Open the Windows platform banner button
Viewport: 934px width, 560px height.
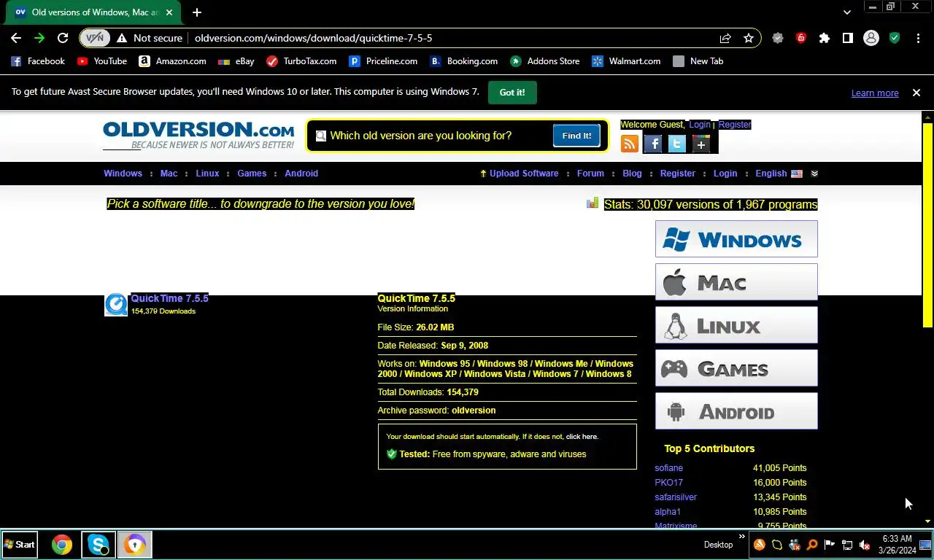tap(736, 239)
